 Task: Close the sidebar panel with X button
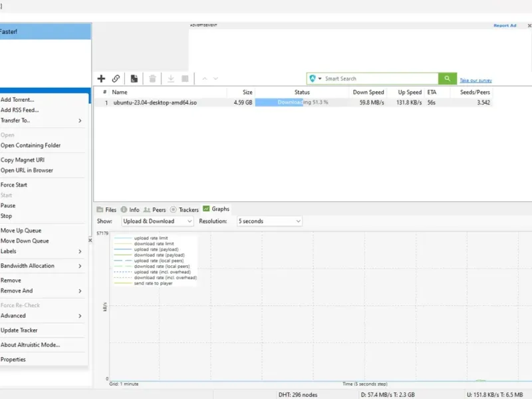click(90, 240)
